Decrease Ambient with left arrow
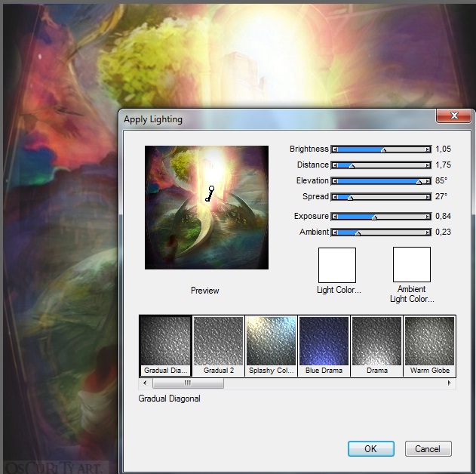The width and height of the screenshot is (476, 474). (335, 232)
